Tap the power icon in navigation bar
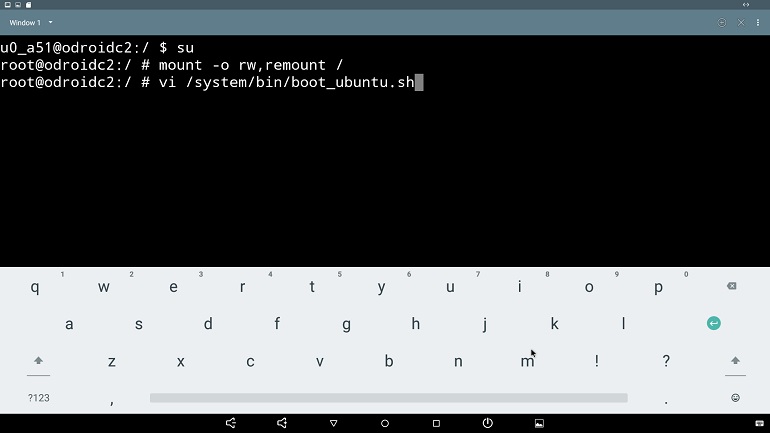The width and height of the screenshot is (770, 433). [488, 423]
